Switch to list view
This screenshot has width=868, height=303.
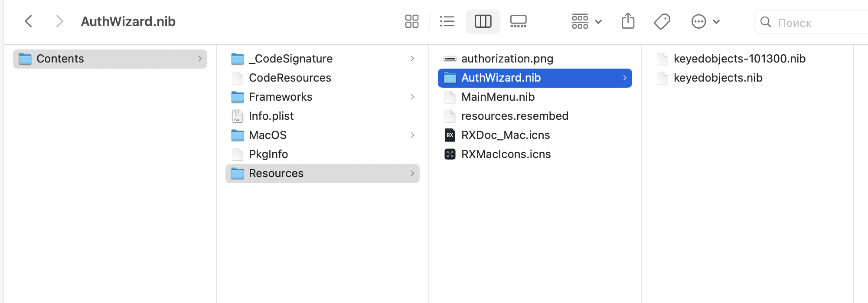[x=447, y=21]
